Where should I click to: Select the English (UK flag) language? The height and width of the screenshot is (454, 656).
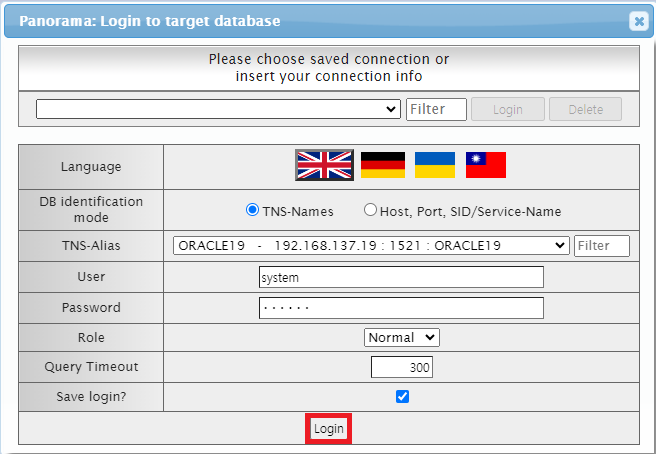[324, 165]
